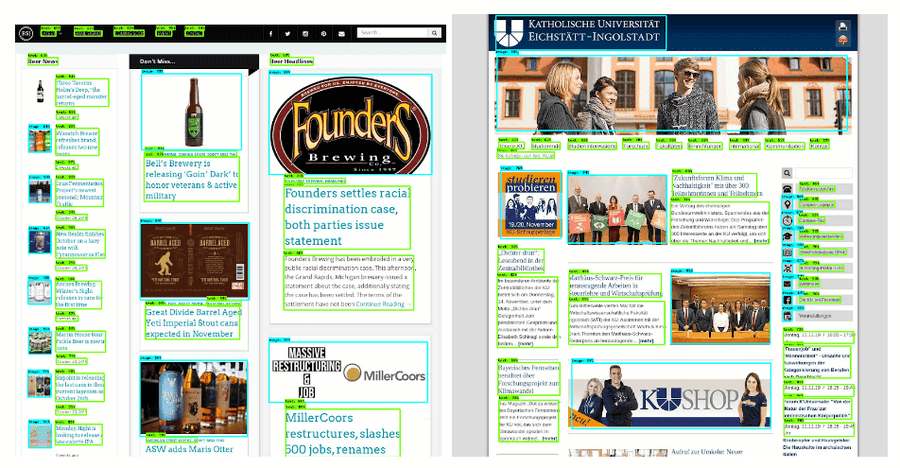Click the Katholische Universität Eichstätt-Ingolstadt logo
Viewport: 900px width, 468px height.
pos(580,32)
